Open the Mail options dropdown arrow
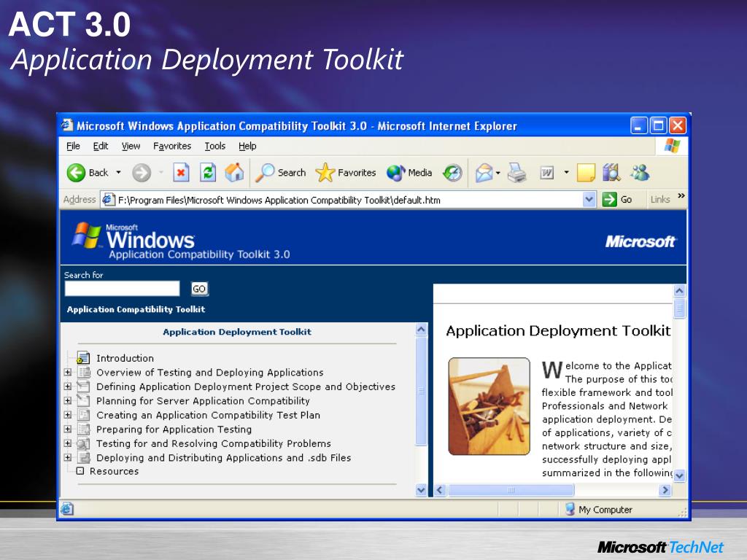Screen dimensions: 747x560 click(498, 172)
